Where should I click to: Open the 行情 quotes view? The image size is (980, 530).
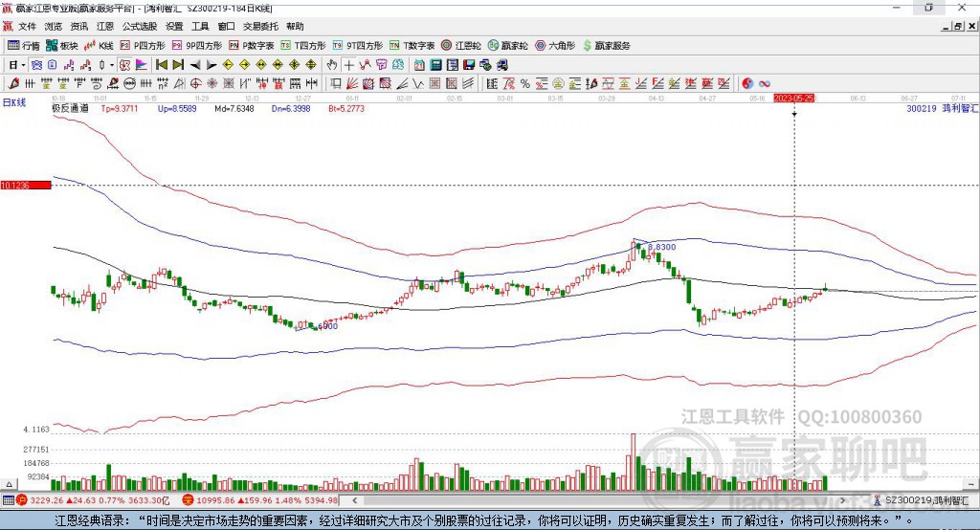[24, 46]
